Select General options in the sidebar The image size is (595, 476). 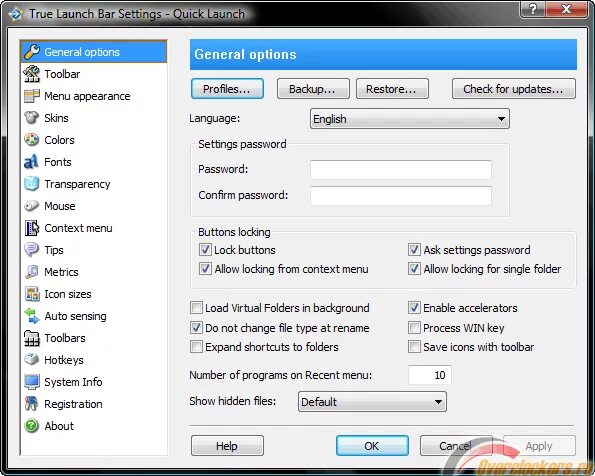click(x=94, y=52)
